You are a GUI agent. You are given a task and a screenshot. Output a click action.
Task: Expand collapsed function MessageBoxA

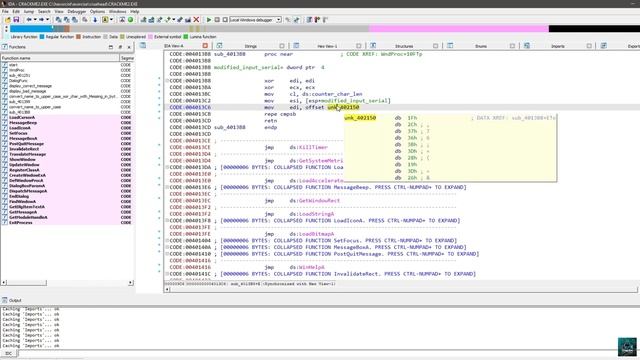click(167, 247)
